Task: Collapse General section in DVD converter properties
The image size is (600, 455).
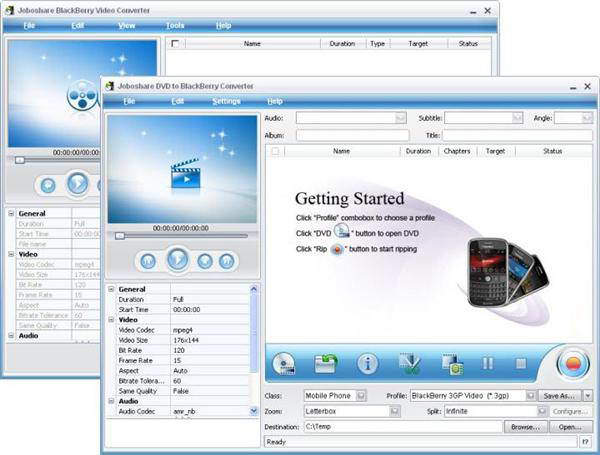Action: tap(111, 289)
